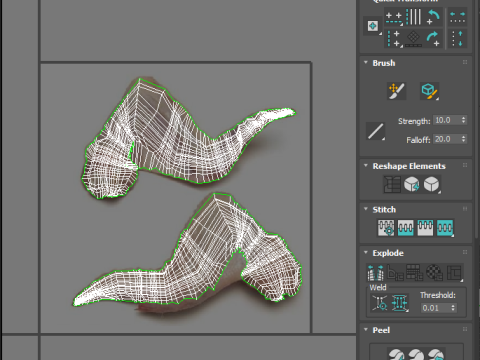Collapse the Explode rollout
The image size is (480, 360).
(x=366, y=253)
